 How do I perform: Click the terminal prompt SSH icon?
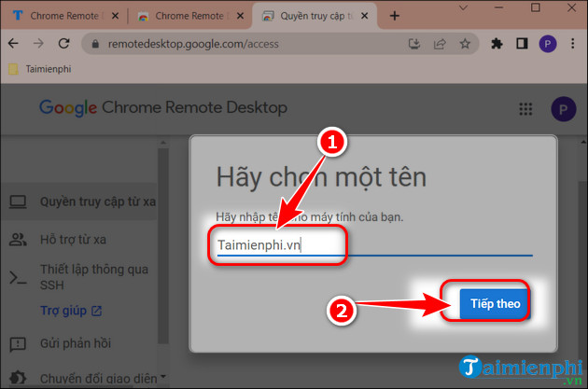tap(18, 278)
